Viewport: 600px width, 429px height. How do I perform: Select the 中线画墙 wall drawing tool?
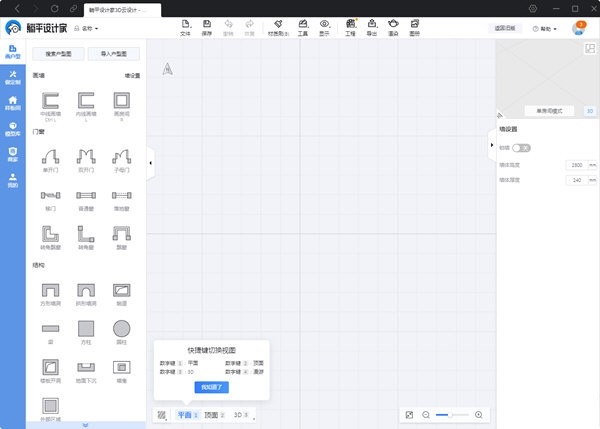coord(50,100)
